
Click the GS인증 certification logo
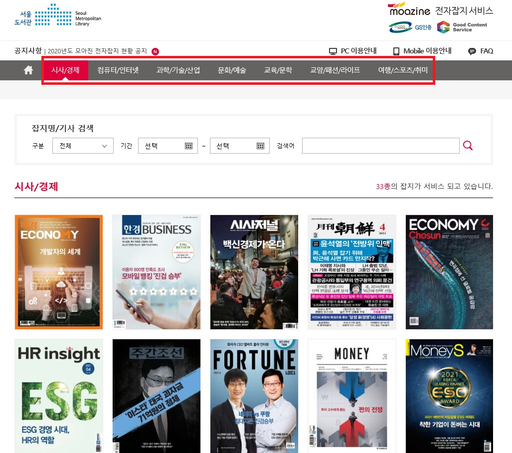click(x=410, y=27)
